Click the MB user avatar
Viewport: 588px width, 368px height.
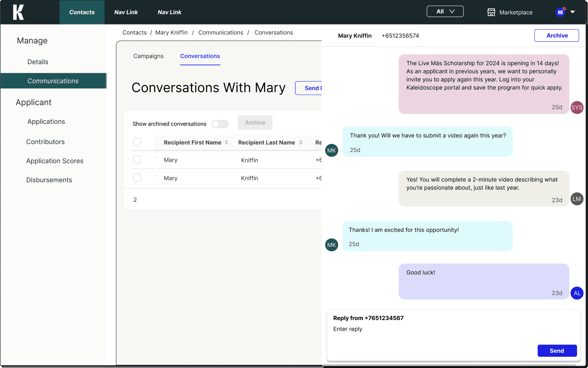[560, 12]
